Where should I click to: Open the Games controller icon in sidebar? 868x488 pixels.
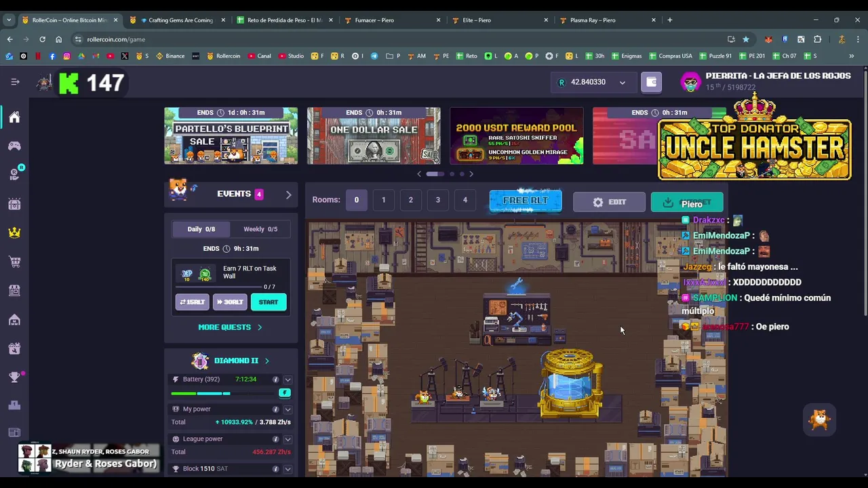click(x=14, y=146)
